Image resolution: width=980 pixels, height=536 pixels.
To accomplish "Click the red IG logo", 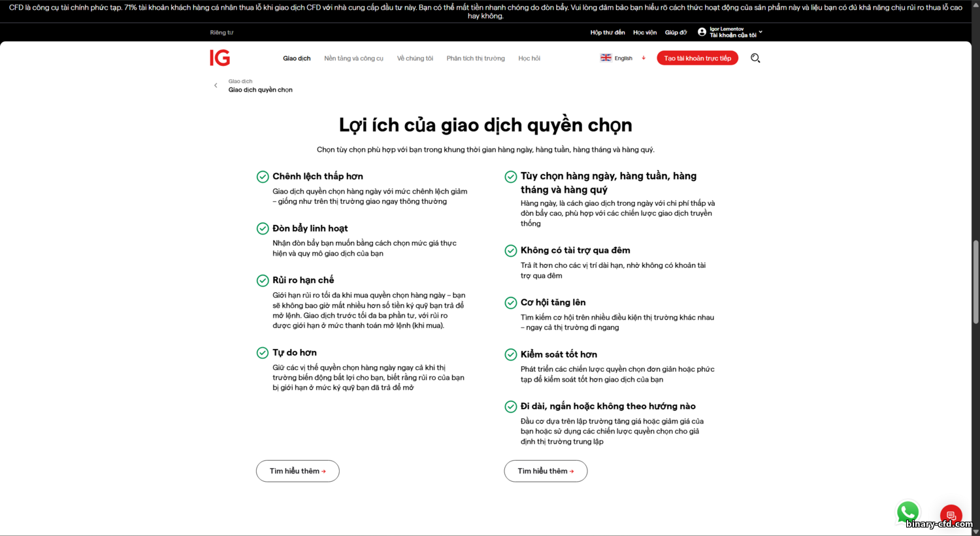I will (x=220, y=58).
